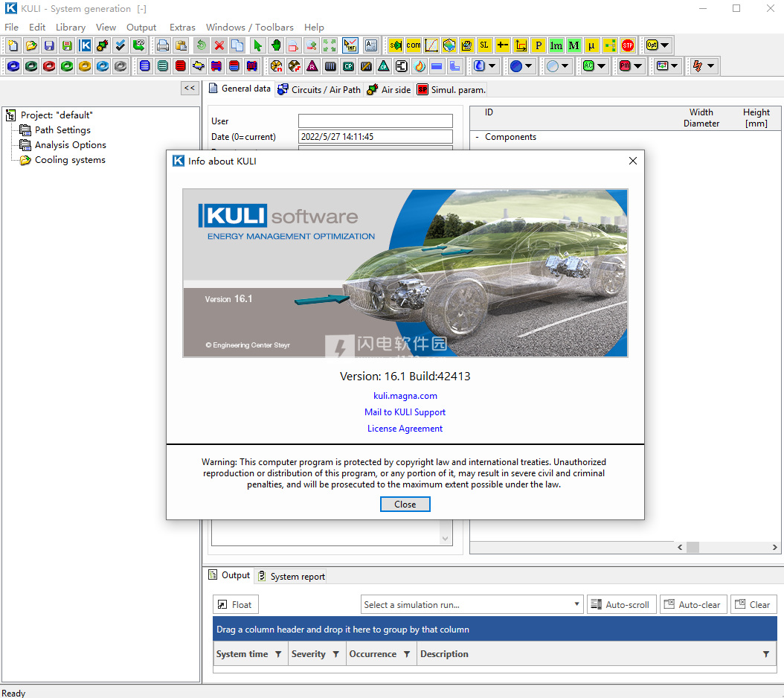Click the blue ring component icon

click(13, 66)
